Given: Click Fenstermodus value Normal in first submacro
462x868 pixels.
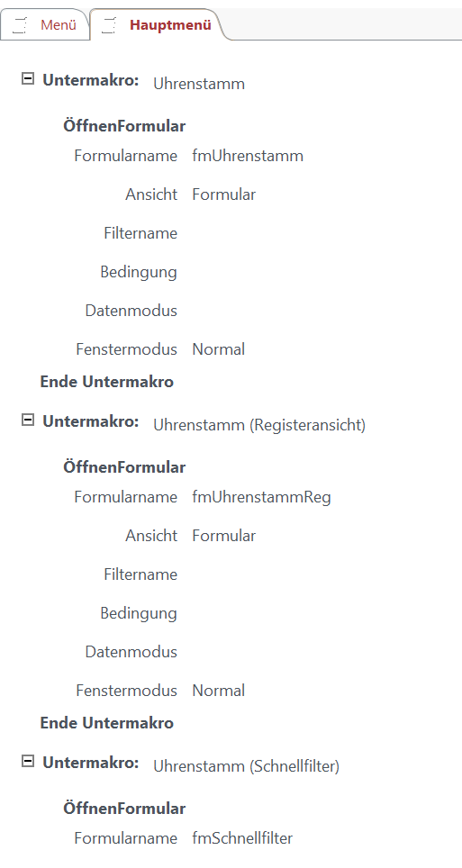Looking at the screenshot, I should 218,349.
